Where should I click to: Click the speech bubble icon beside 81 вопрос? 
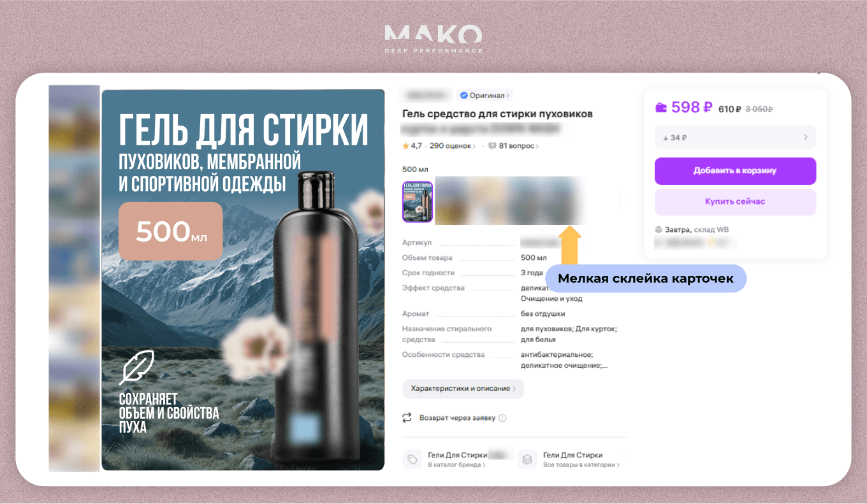[x=492, y=146]
